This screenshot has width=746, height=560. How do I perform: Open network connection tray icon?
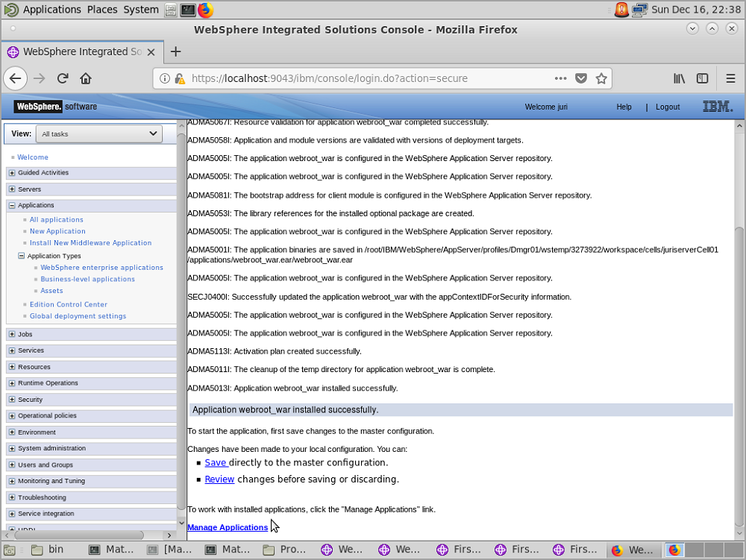640,10
